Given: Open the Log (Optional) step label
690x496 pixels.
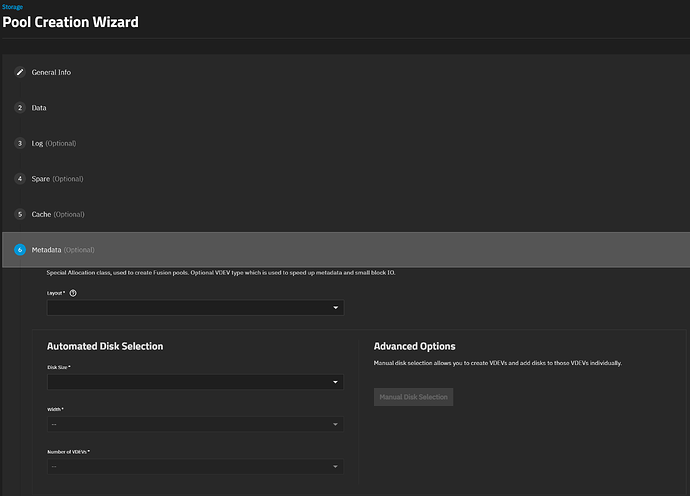Looking at the screenshot, I should pos(53,143).
